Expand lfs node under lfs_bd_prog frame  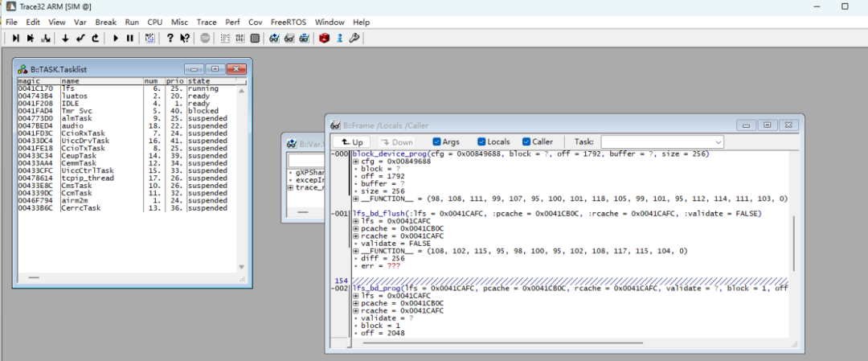355,296
